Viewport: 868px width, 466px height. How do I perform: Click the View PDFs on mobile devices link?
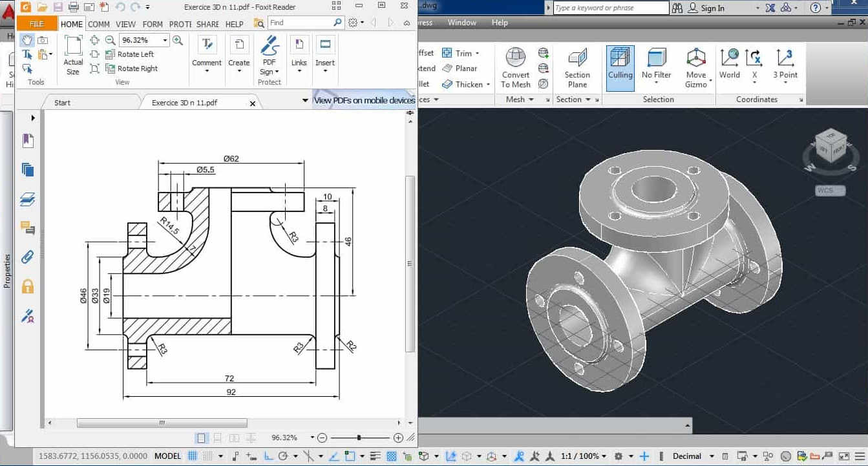[x=364, y=101]
